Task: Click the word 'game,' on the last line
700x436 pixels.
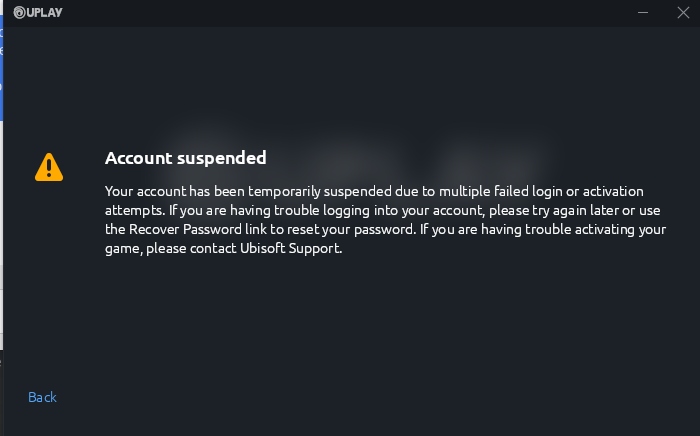Action: (124, 249)
